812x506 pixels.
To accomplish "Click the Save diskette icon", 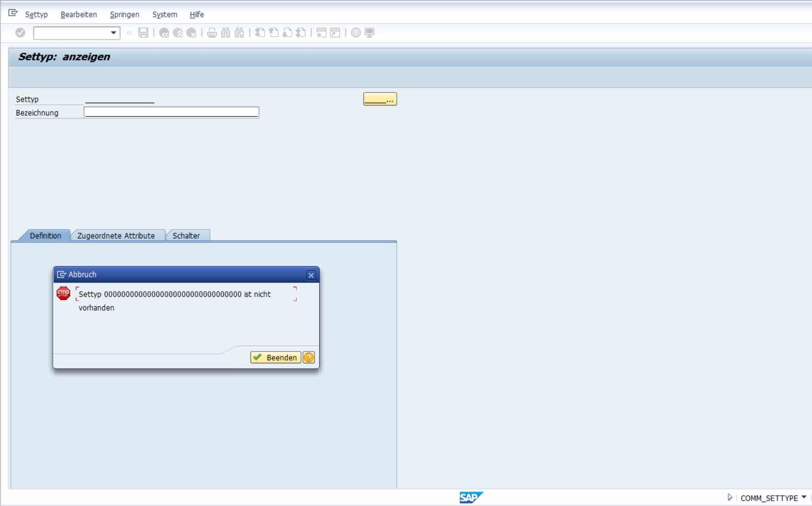I will (143, 33).
